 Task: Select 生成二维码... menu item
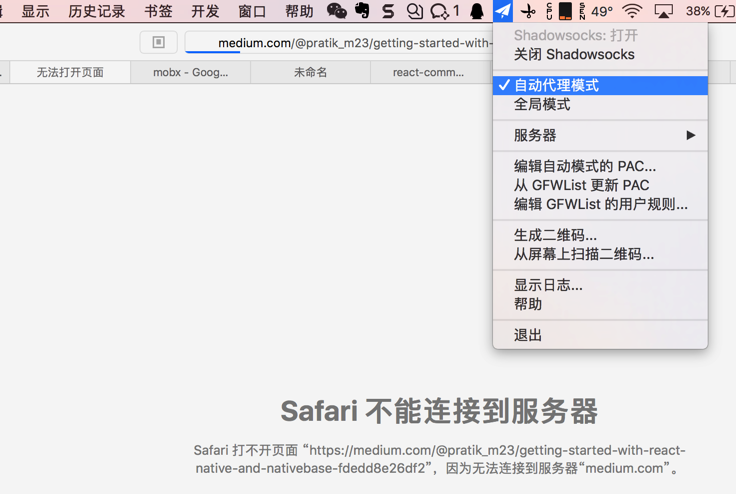pos(600,235)
